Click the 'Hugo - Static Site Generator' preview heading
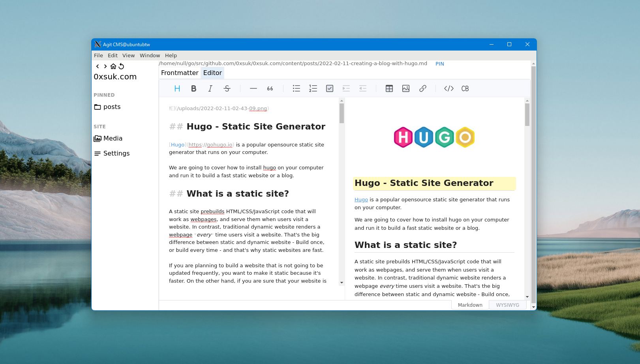This screenshot has height=364, width=640. point(424,183)
